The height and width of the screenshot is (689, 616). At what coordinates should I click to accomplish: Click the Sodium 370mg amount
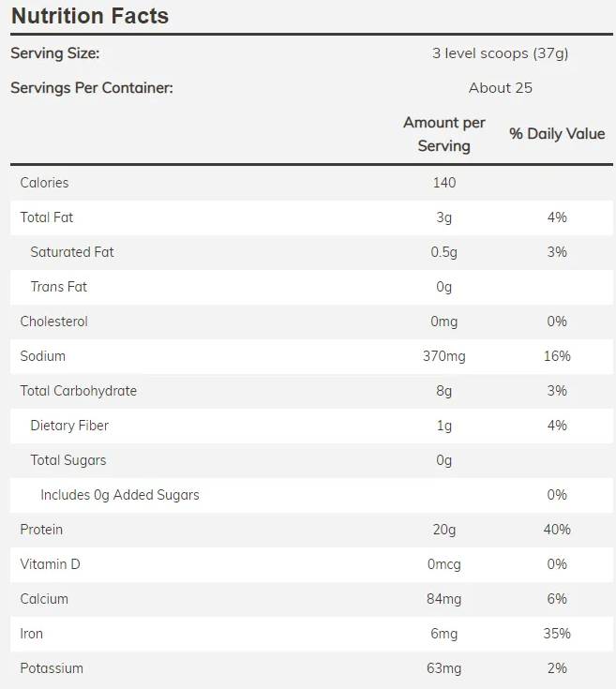pos(444,356)
